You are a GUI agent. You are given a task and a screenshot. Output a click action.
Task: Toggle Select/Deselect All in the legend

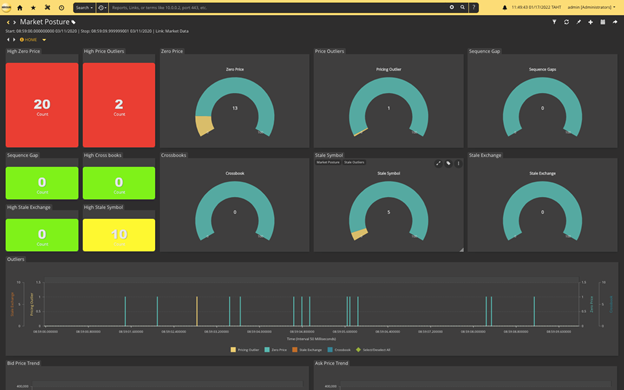[x=373, y=350]
